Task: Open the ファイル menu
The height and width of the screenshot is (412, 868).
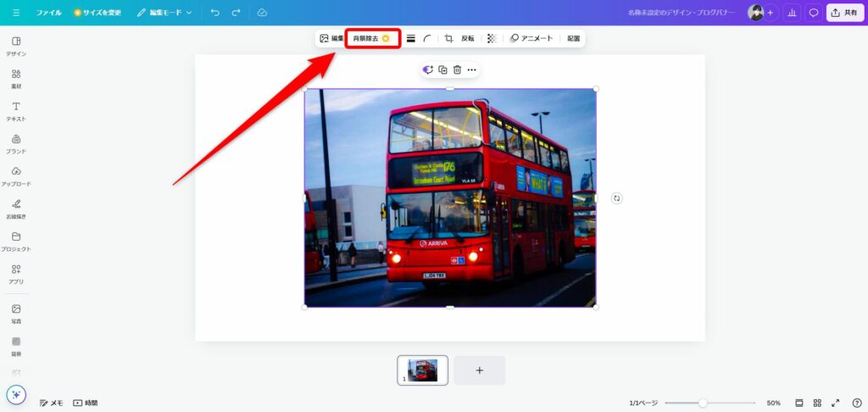Action: click(x=48, y=13)
